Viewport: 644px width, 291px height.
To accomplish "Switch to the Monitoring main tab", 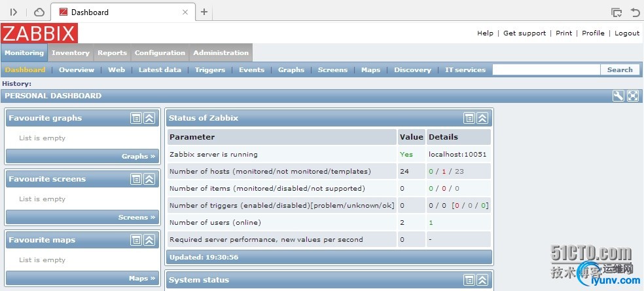I will click(x=24, y=52).
